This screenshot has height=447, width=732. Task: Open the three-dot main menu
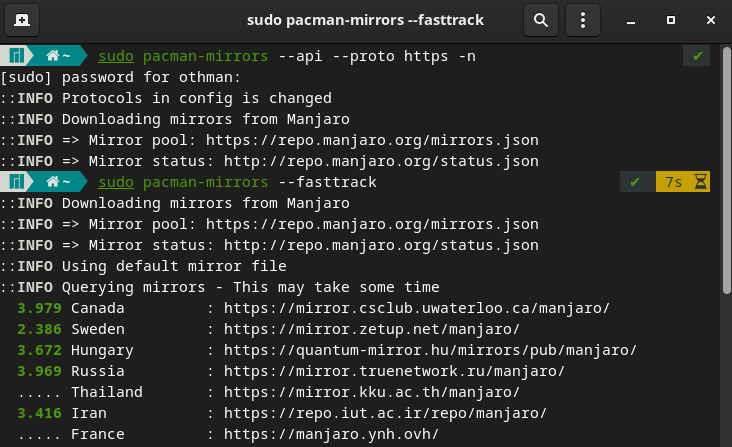coord(583,20)
